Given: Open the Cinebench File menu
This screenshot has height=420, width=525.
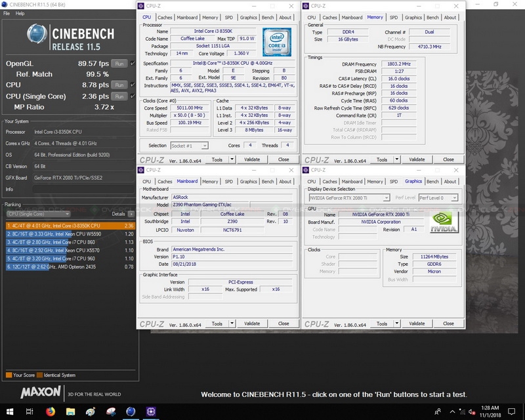Looking at the screenshot, I should (x=7, y=13).
